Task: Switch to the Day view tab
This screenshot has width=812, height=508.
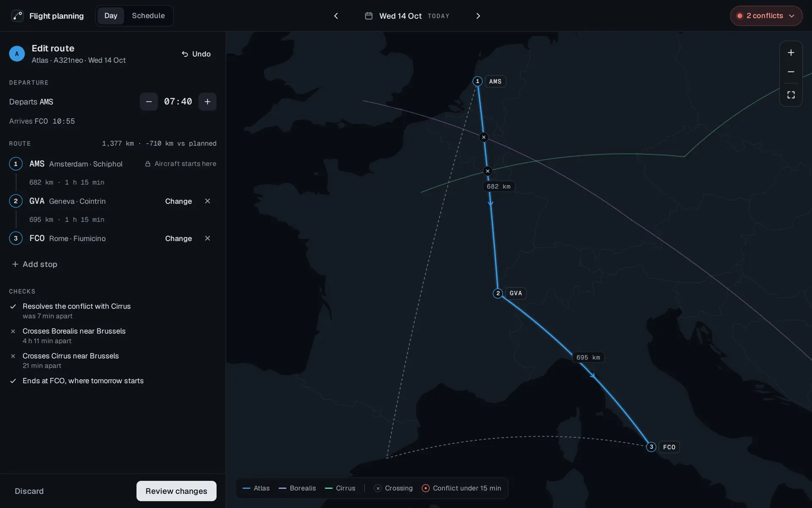Action: 111,16
